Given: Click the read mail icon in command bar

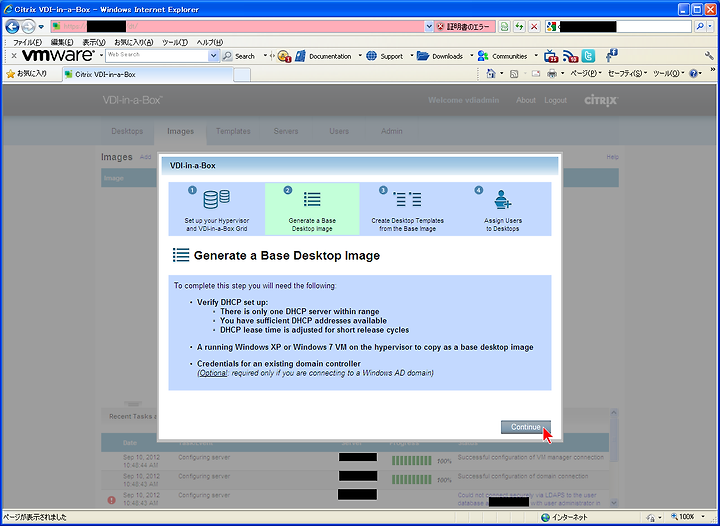Looking at the screenshot, I should (535, 73).
